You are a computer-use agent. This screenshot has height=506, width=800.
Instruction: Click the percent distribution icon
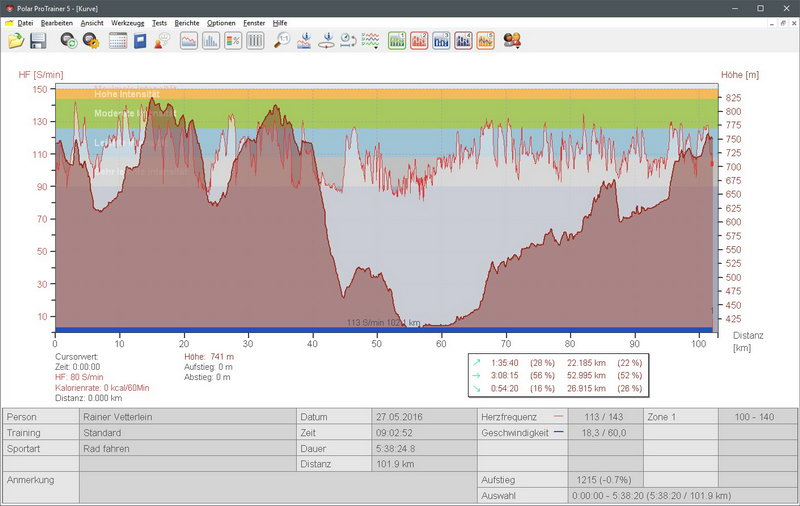pyautogui.click(x=233, y=41)
